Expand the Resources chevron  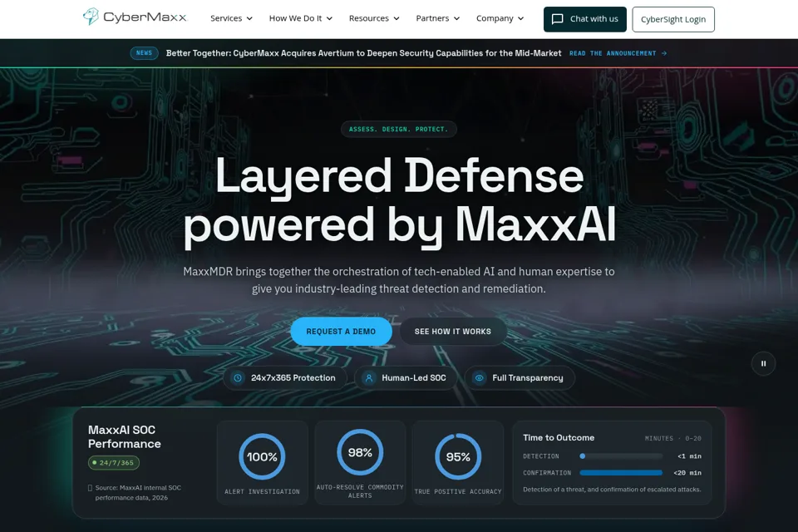coord(397,18)
